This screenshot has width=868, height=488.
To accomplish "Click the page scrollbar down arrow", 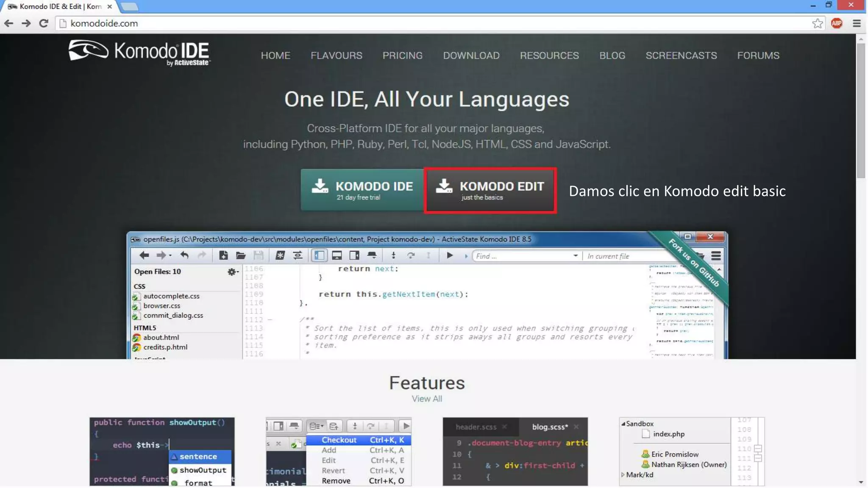I will click(860, 482).
